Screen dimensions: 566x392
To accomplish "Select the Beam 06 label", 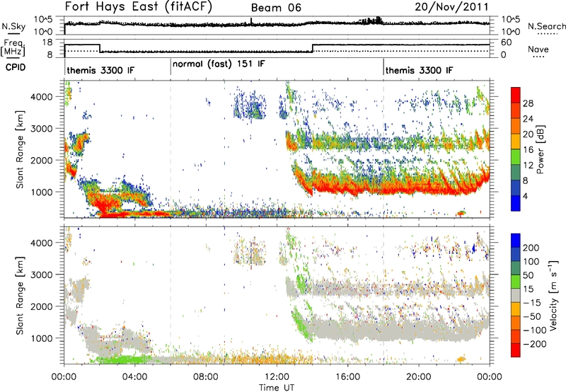I will [x=276, y=8].
